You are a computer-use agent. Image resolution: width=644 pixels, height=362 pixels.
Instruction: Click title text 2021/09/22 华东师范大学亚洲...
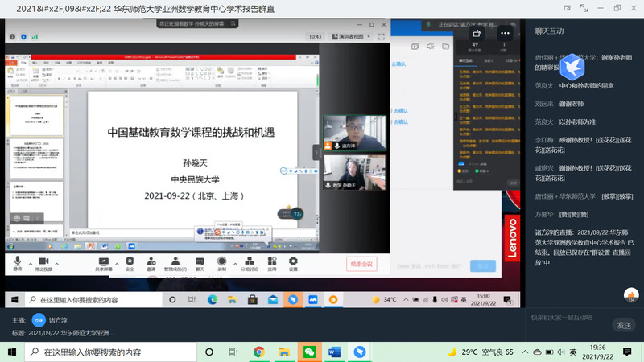[x=71, y=333]
